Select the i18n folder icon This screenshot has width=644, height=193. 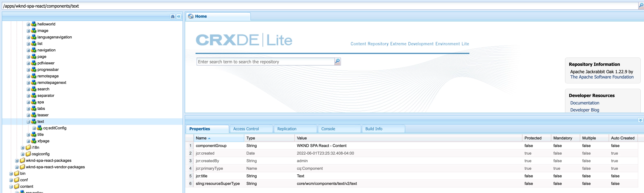pos(28,147)
